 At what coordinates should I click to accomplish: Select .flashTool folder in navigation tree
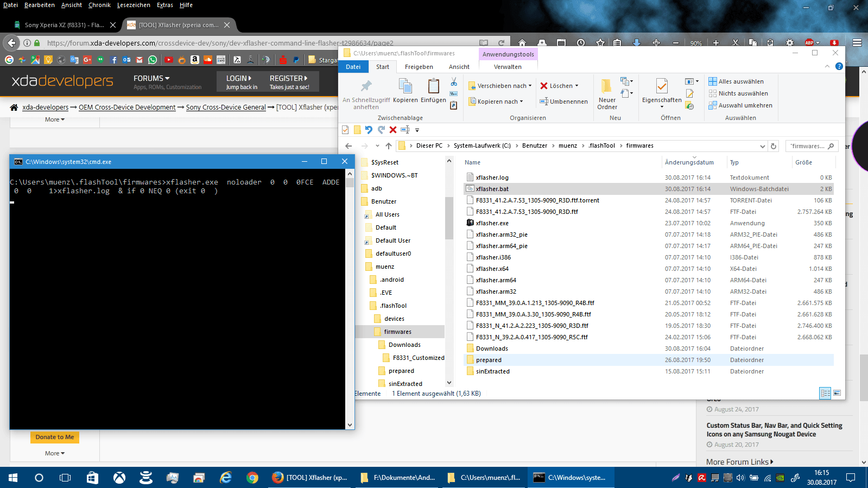pos(393,306)
